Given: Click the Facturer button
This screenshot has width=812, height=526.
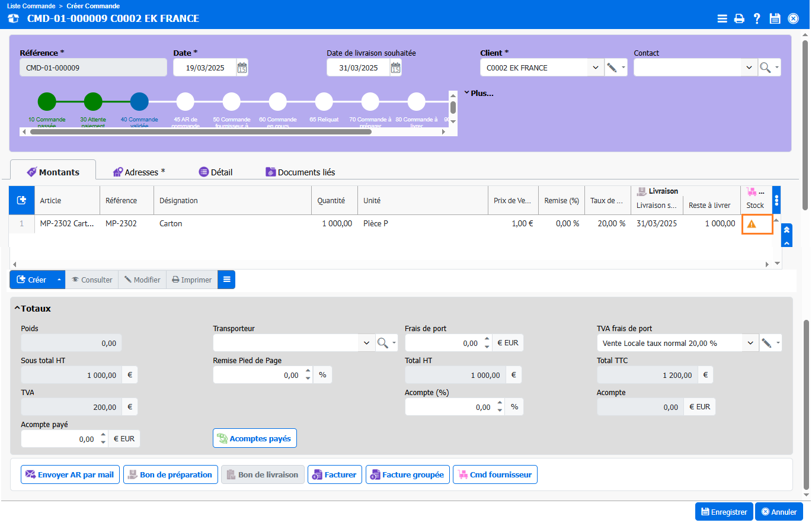Looking at the screenshot, I should (x=334, y=474).
